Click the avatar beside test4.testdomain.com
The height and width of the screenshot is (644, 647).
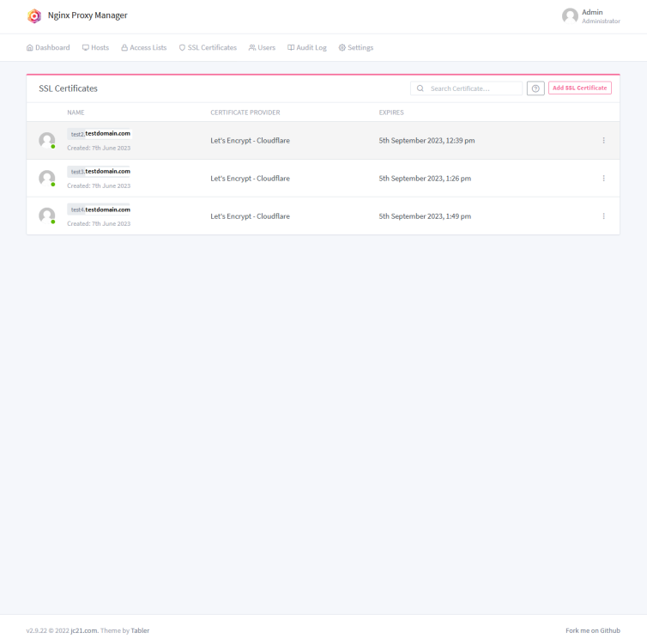(46, 216)
